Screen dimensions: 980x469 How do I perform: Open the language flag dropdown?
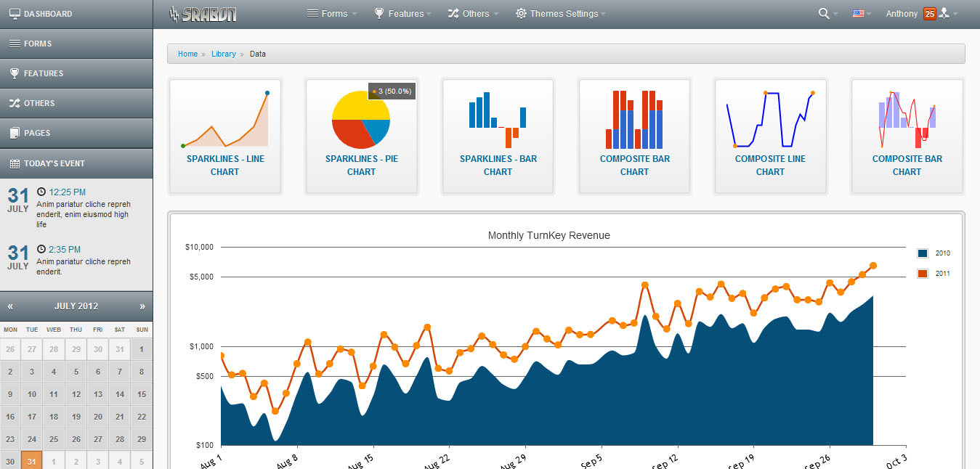click(x=862, y=14)
